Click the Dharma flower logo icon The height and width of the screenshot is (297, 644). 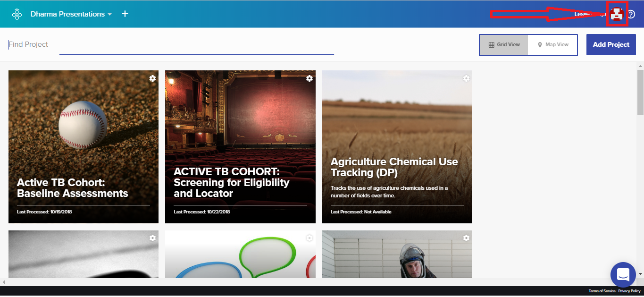tap(17, 14)
